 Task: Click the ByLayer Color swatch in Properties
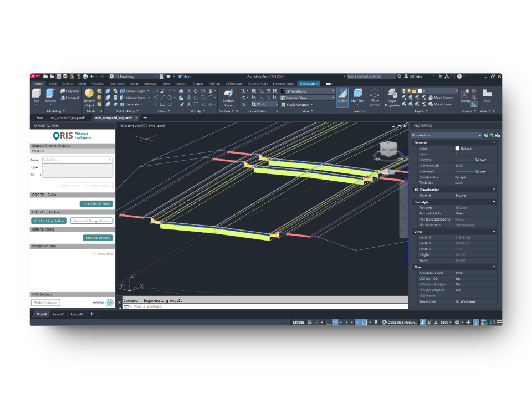tap(457, 149)
